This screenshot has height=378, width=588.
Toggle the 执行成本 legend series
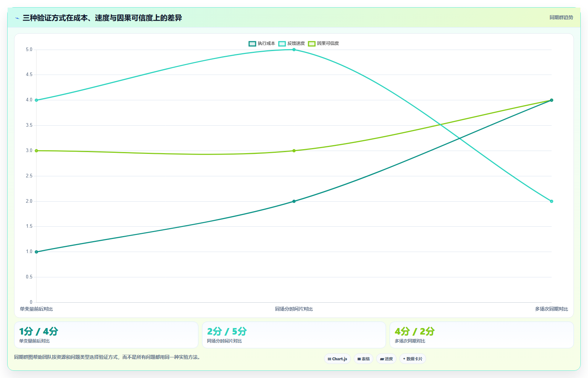click(x=262, y=43)
